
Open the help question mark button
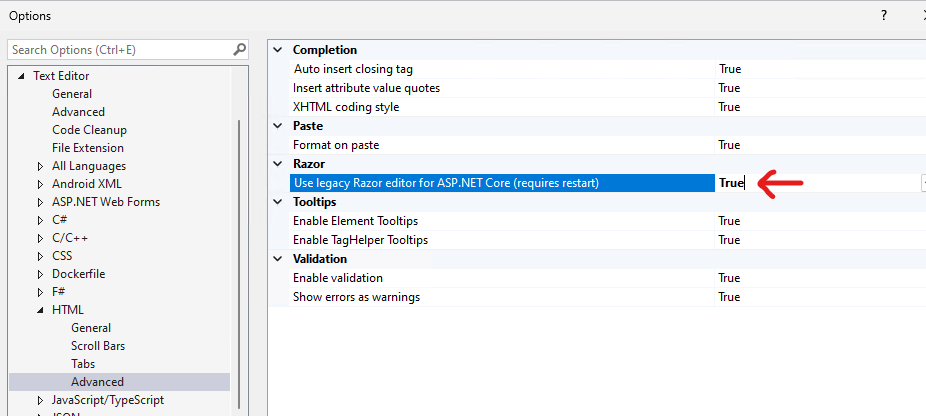coord(884,16)
